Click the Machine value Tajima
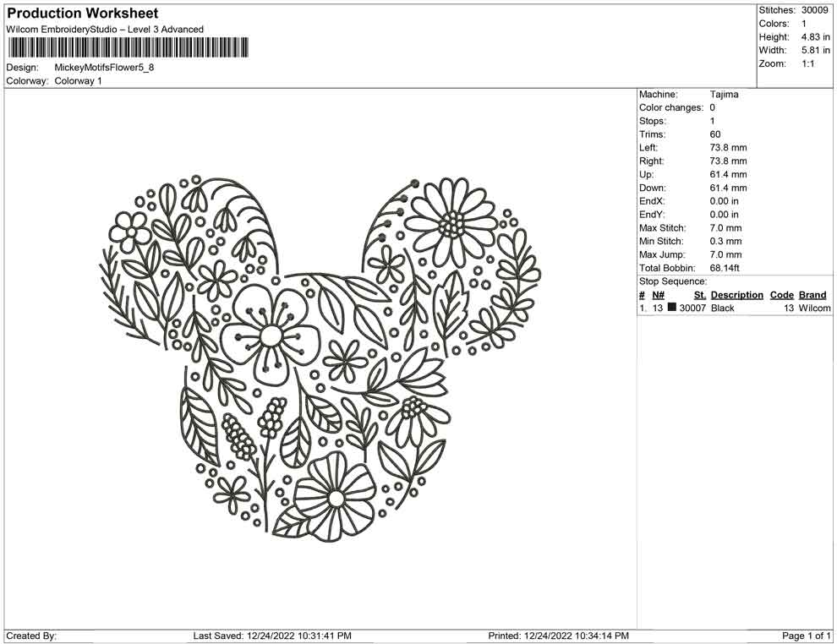Screen dimensions: 837x644 [x=725, y=95]
